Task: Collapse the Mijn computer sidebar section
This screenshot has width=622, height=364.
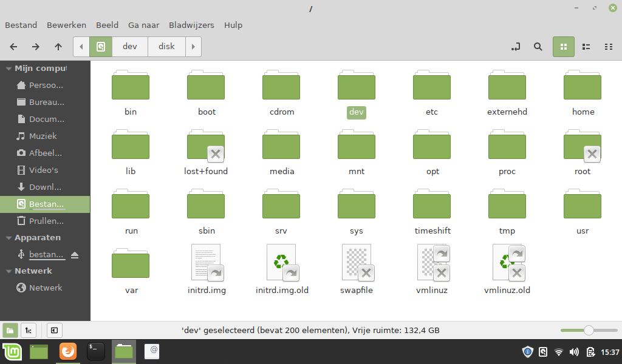Action: pos(9,69)
